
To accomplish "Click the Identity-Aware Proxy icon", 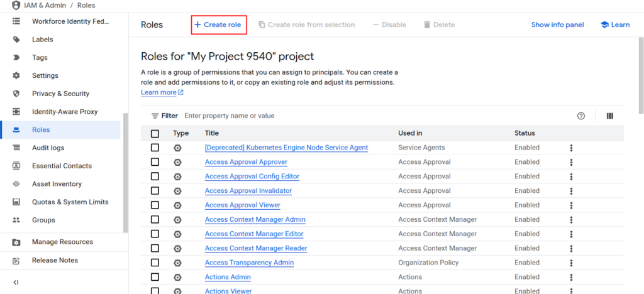I will point(16,112).
